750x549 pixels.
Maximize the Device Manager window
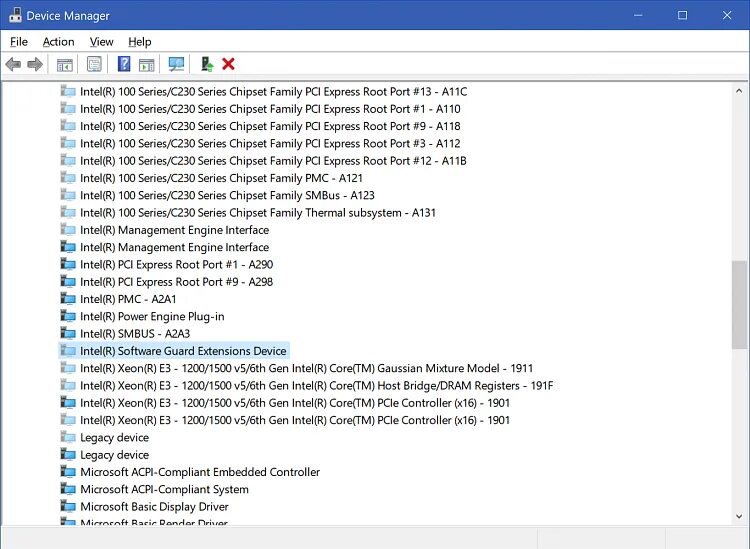click(683, 15)
